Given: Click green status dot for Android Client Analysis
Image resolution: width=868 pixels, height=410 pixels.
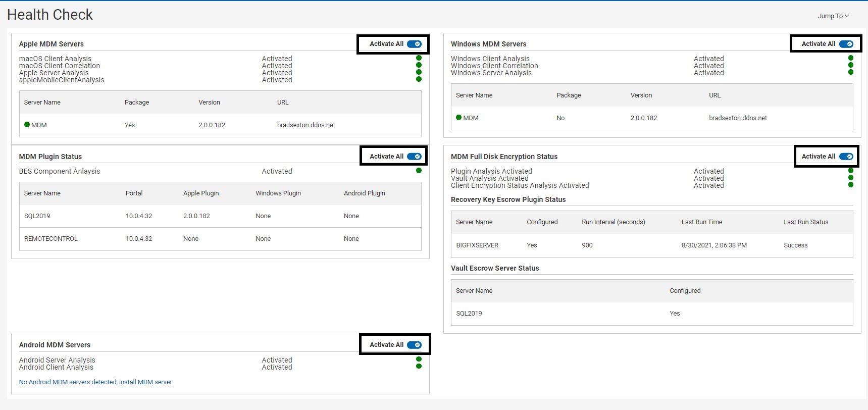Looking at the screenshot, I should click(x=419, y=366).
